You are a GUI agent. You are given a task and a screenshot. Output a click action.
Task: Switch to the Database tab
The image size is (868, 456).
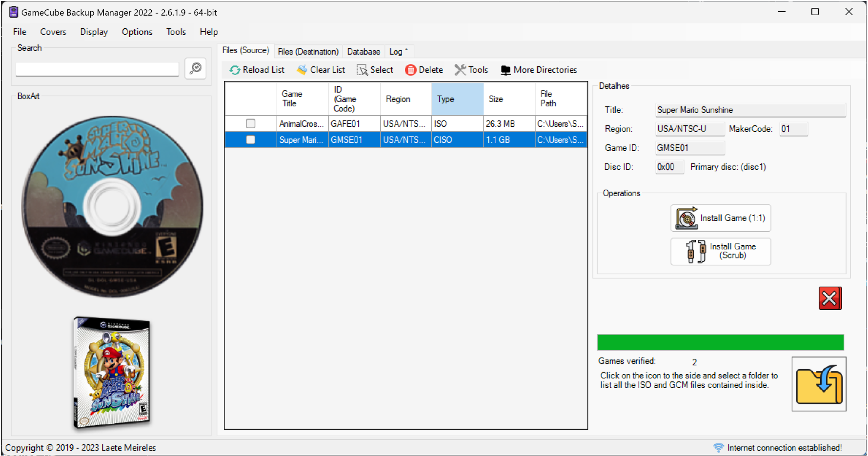click(363, 52)
